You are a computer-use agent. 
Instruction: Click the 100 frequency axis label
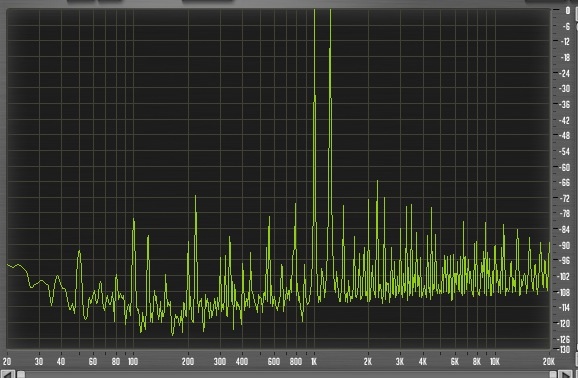tap(133, 361)
